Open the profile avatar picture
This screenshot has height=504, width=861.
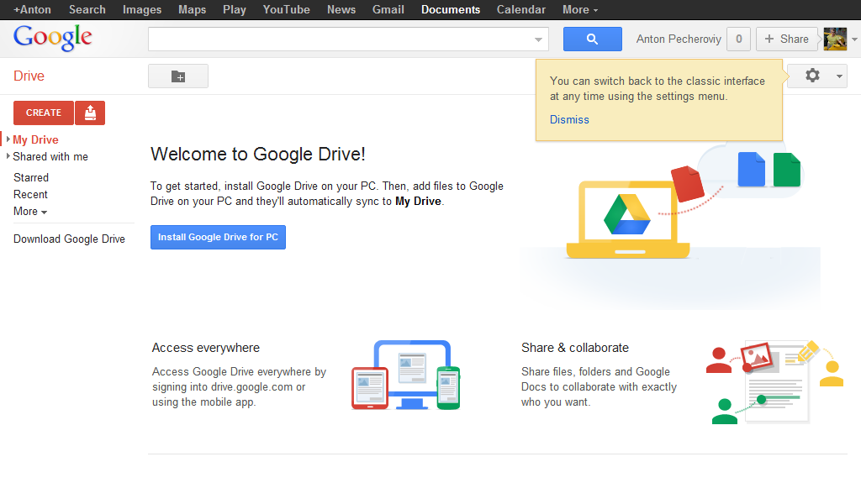coord(834,39)
